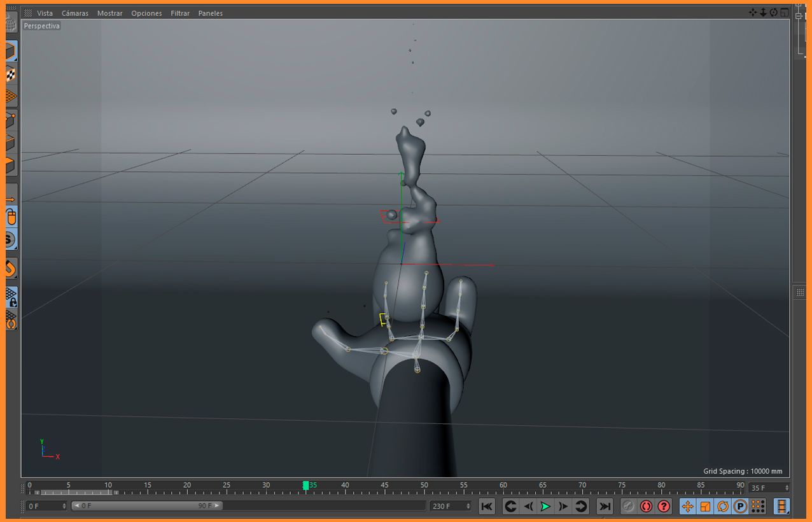Viewport: 812px width, 522px height.
Task: Click the scale keyframe recording icon
Action: [705, 506]
